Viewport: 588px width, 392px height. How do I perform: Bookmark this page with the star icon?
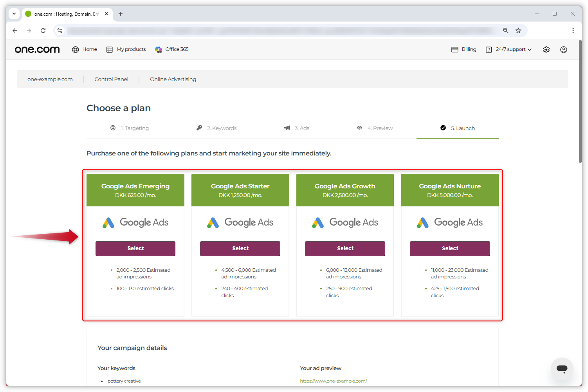point(518,31)
